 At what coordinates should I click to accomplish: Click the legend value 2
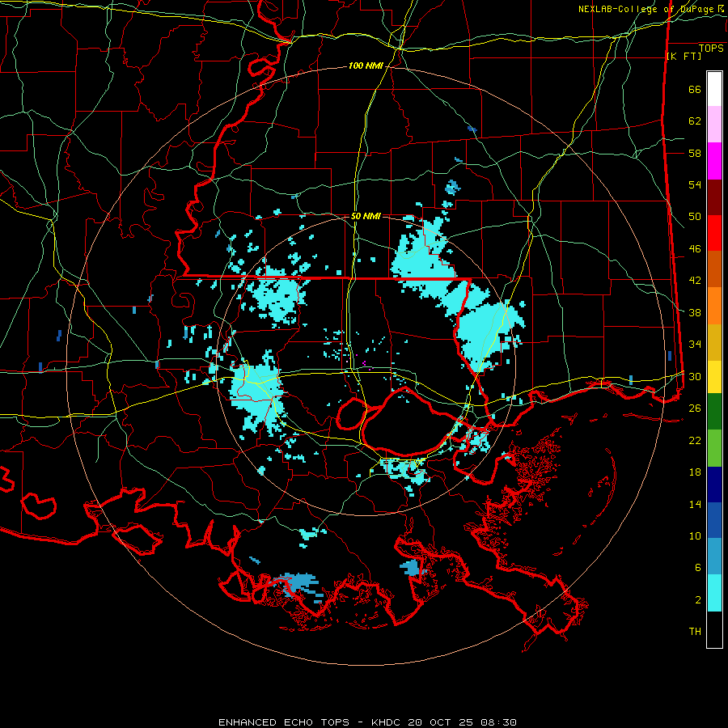[x=697, y=600]
